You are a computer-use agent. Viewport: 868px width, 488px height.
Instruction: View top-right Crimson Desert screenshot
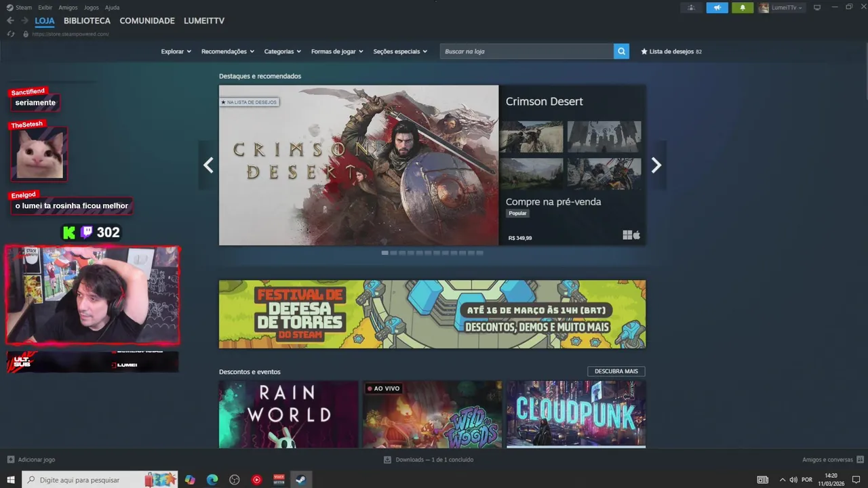[x=604, y=137]
